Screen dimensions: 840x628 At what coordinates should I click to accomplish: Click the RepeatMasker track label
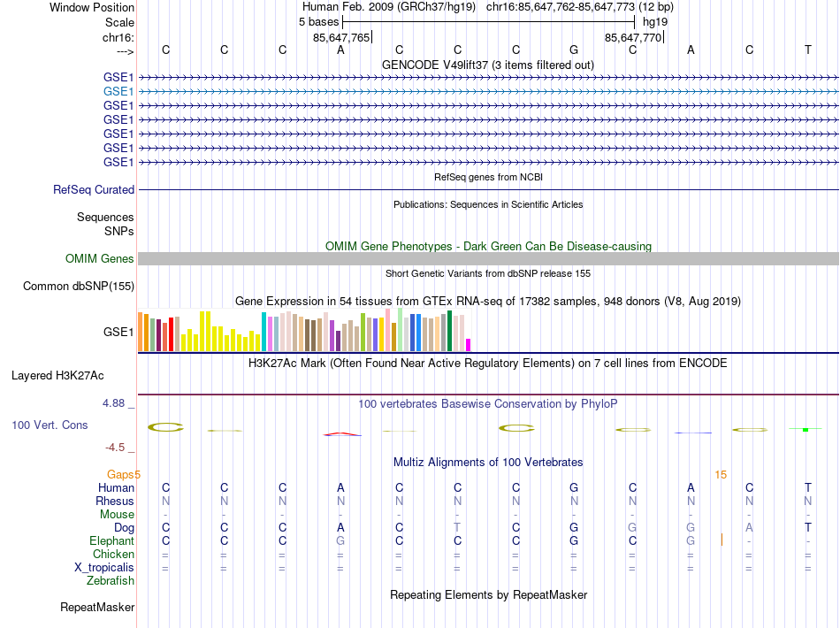(x=97, y=607)
